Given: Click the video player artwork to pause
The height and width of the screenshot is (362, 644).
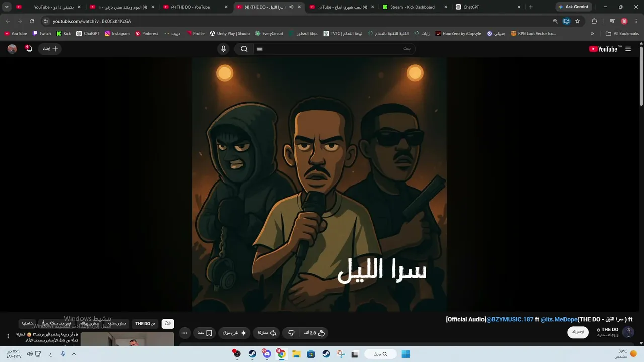Looking at the screenshot, I should [319, 185].
